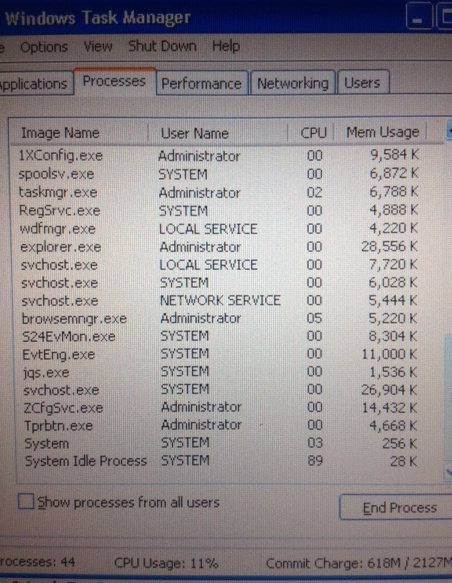Minimize the Task Manager window

419,16
